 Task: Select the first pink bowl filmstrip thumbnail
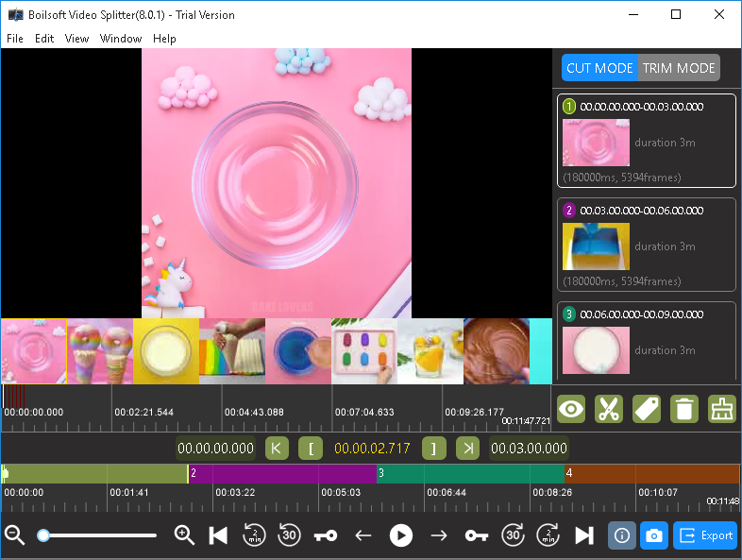[x=34, y=351]
